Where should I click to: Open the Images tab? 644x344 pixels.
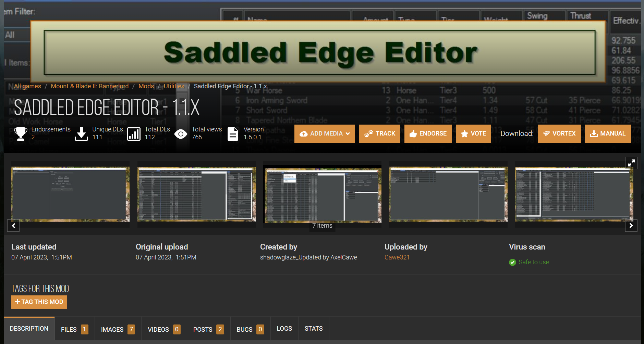click(x=118, y=329)
